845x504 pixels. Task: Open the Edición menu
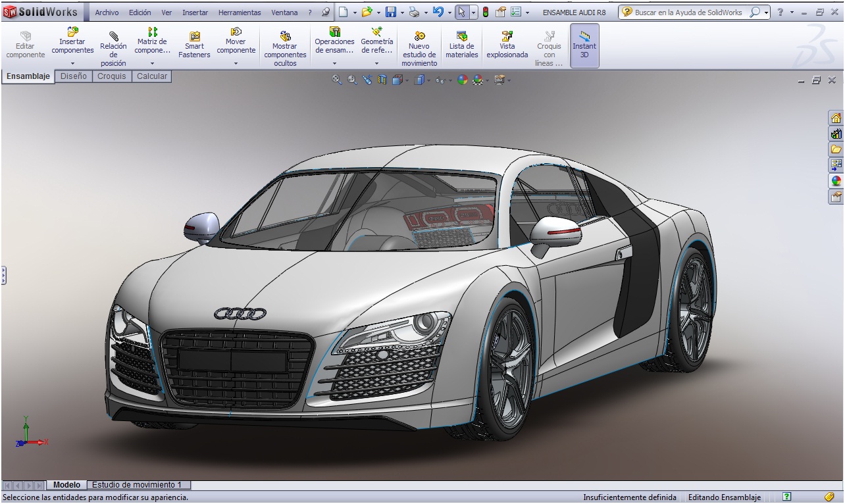pos(140,13)
